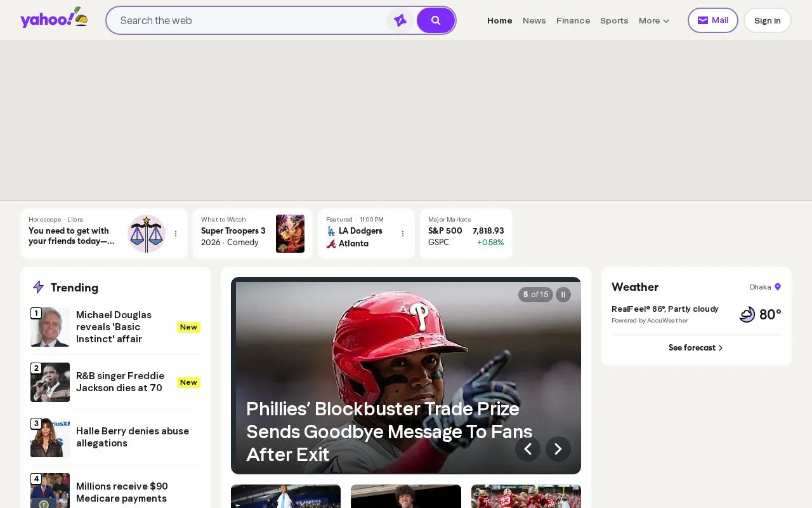Click the S&P 500 market label

445,231
